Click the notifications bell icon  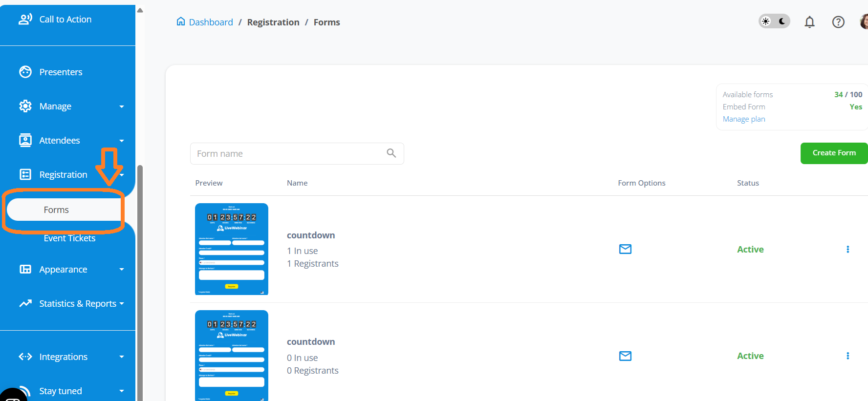809,22
